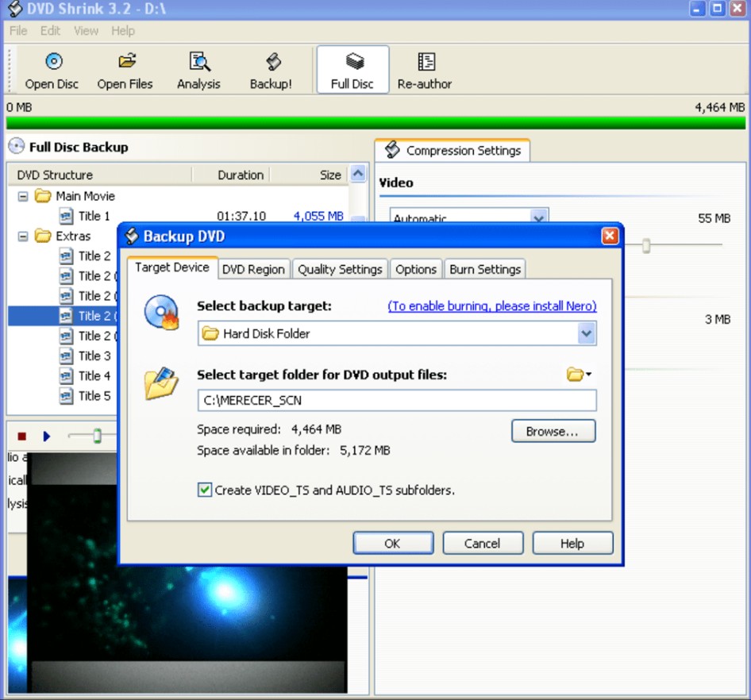This screenshot has width=751, height=700.
Task: Switch to the Quality Settings tab
Action: 340,270
